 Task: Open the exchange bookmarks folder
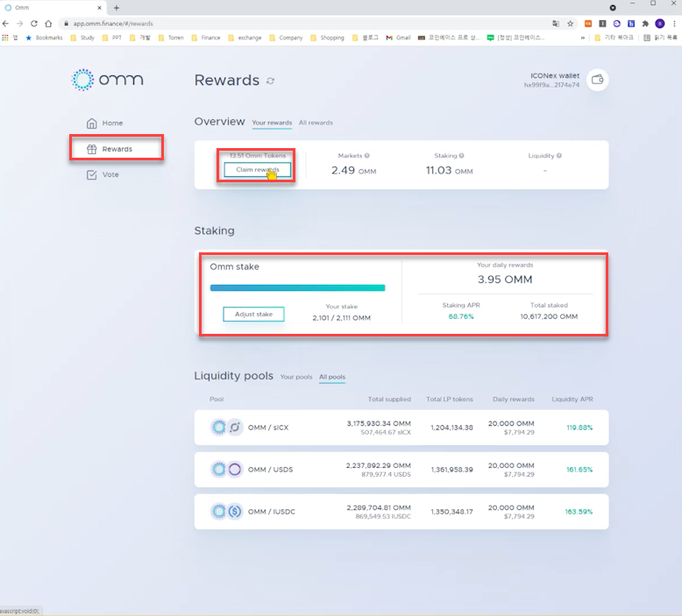(245, 38)
